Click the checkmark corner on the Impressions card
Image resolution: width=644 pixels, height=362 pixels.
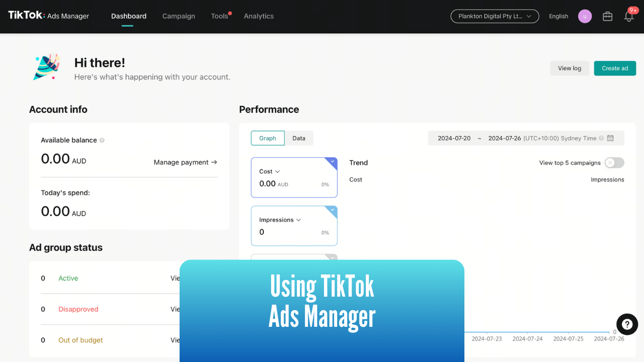(333, 210)
